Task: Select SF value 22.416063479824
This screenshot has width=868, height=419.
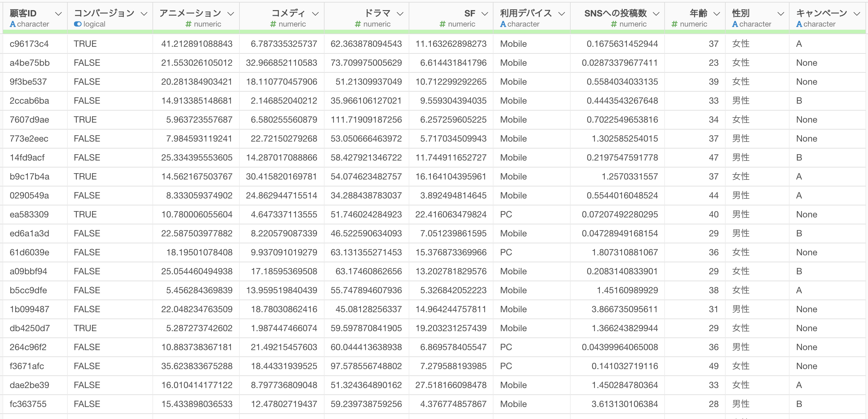Action: coord(451,214)
